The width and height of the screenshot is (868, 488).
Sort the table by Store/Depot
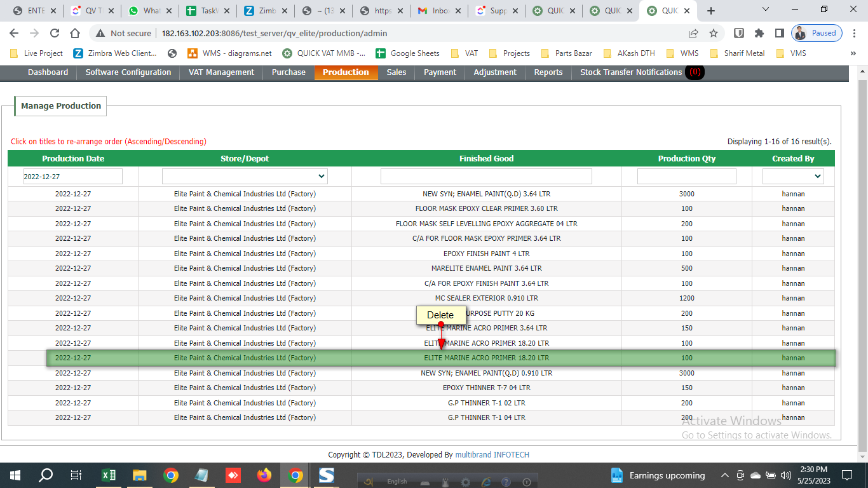[x=245, y=159]
